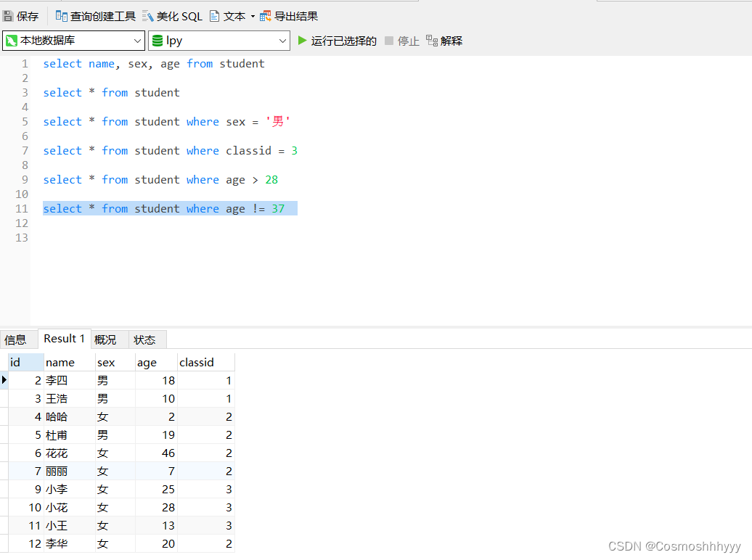Place cursor in line 1 select name query
Viewport: 752px width, 560px height.
153,64
